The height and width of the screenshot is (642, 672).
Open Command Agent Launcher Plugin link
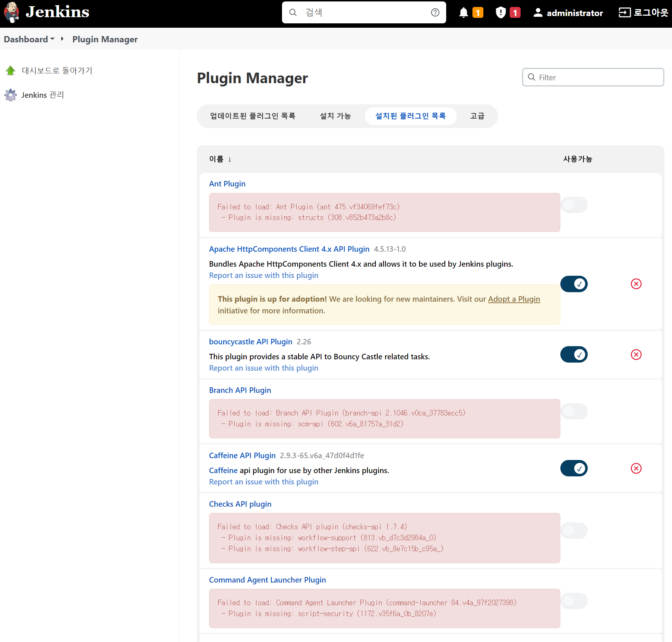pyautogui.click(x=267, y=580)
